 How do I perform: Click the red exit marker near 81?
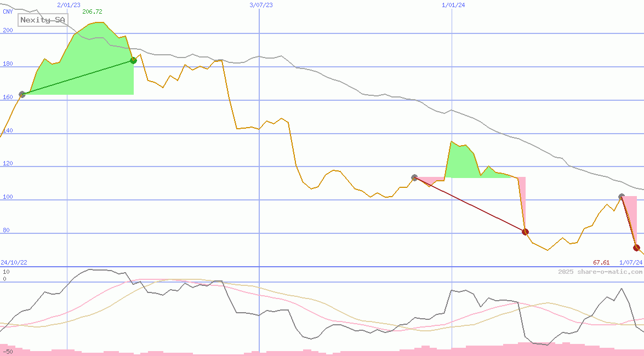click(x=525, y=232)
